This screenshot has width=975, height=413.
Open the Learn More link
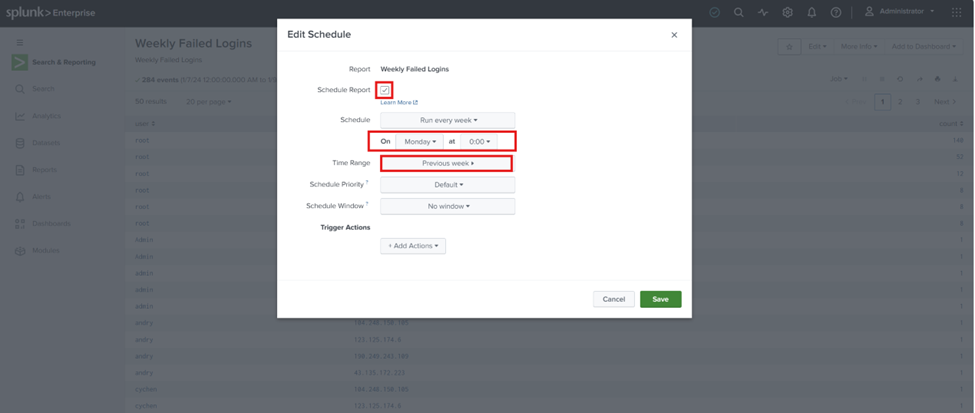tap(399, 103)
